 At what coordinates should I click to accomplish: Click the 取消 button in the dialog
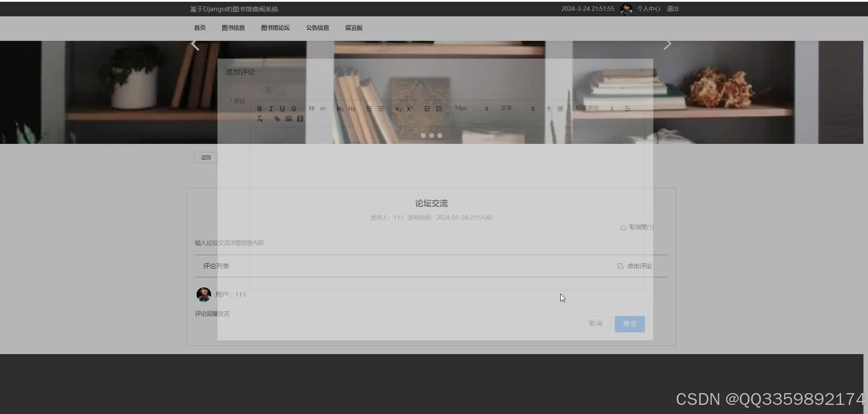point(596,324)
